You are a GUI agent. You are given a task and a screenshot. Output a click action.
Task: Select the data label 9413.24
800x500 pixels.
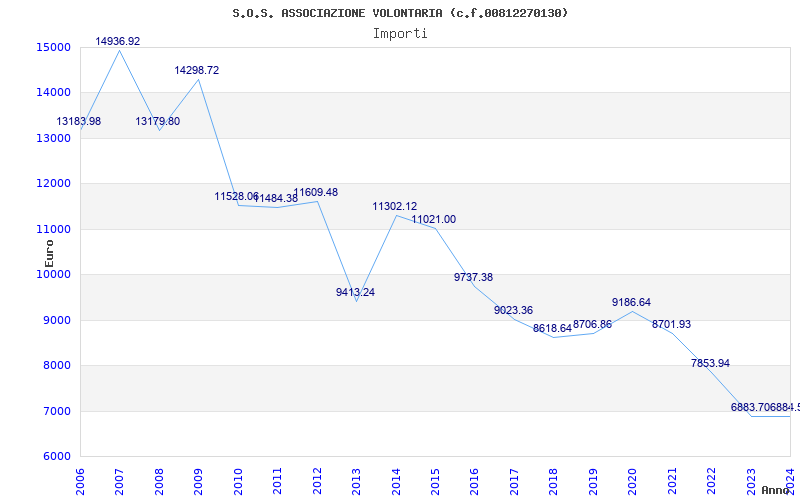click(355, 292)
